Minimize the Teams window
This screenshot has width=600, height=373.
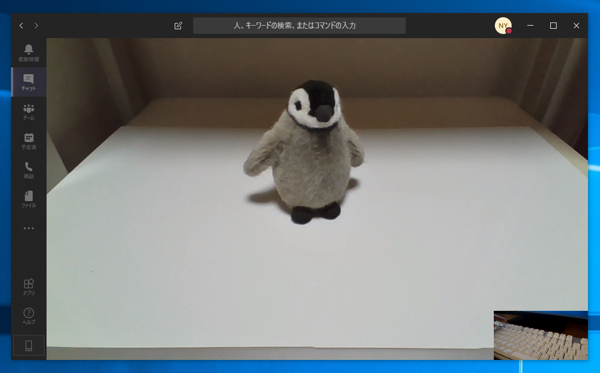[x=530, y=26]
